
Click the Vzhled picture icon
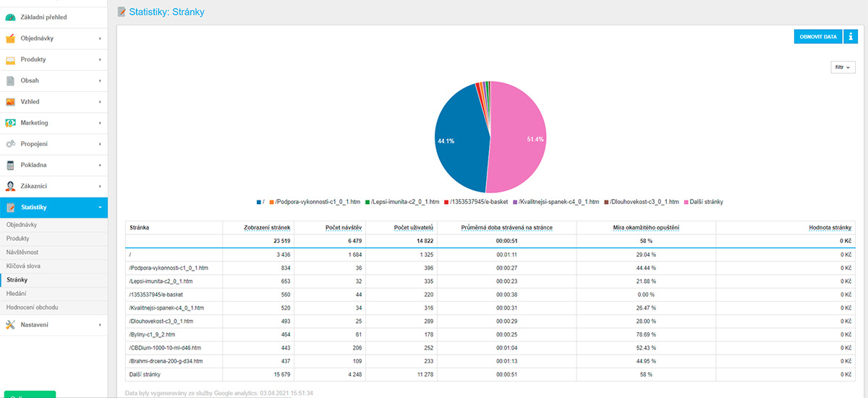pyautogui.click(x=10, y=102)
